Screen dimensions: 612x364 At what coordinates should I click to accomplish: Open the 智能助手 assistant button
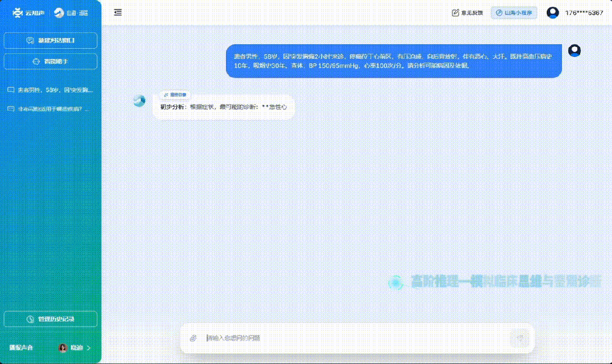click(x=51, y=61)
